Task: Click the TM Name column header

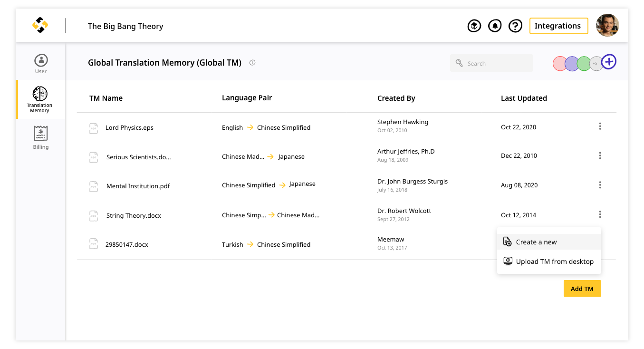Action: [106, 98]
